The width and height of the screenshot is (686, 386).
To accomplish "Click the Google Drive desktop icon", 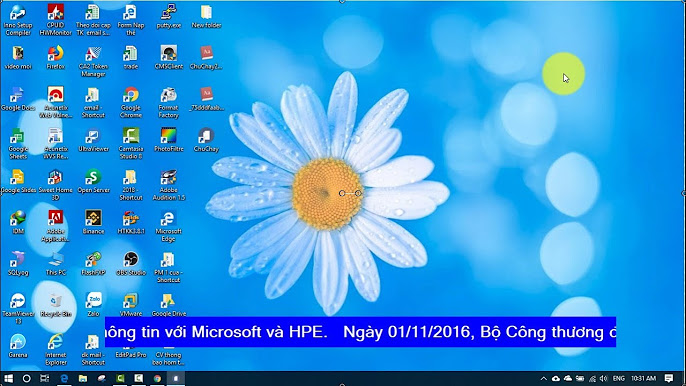I will pyautogui.click(x=168, y=305).
